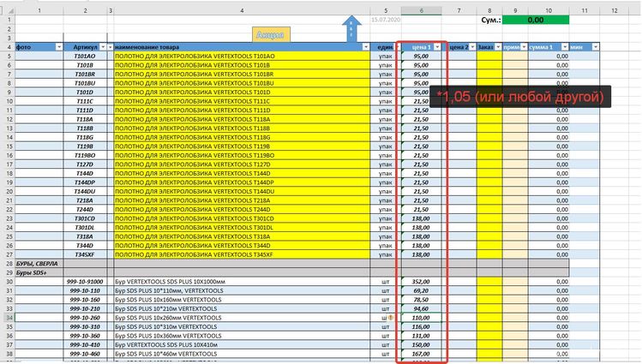Open the filter dropdown of narrow column 3
Screen dimensions: 642x364
(110, 47)
